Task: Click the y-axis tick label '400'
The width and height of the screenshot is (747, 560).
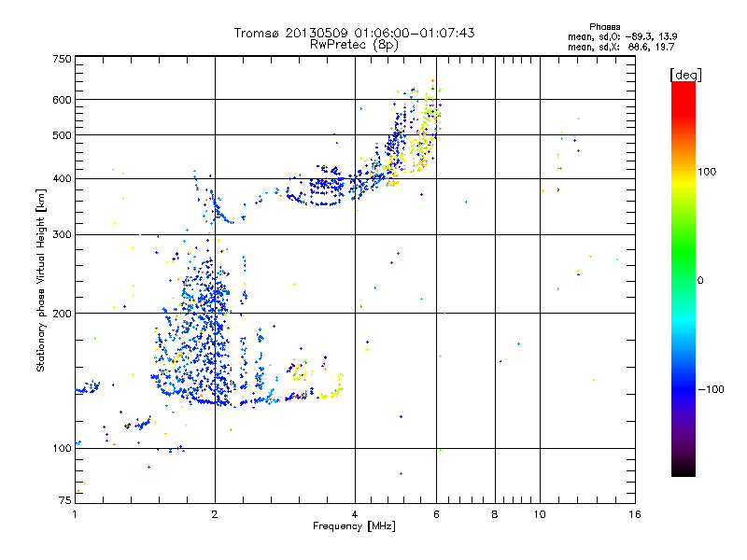Action: tap(63, 179)
